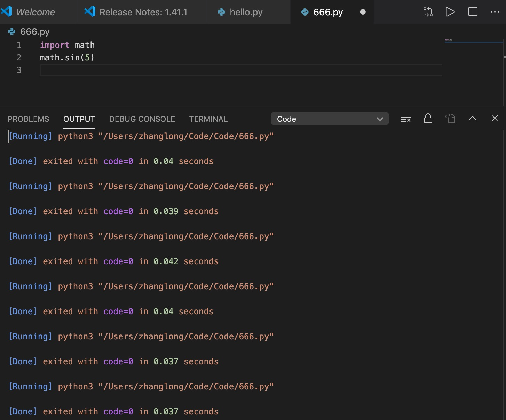
Task: Click the hello.py tab Python icon
Action: pyautogui.click(x=221, y=12)
